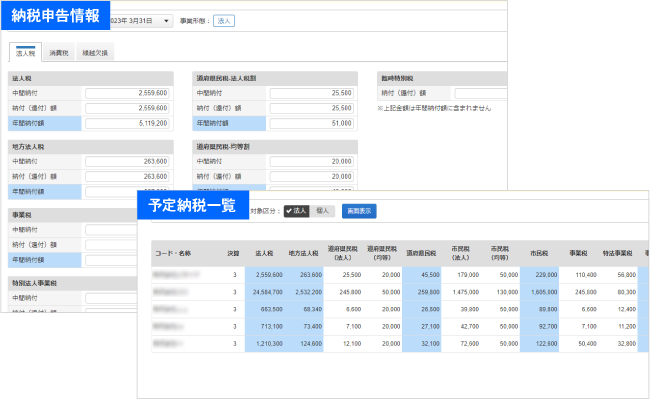Select the 法人税 tab
This screenshot has width=650, height=400.
25,53
